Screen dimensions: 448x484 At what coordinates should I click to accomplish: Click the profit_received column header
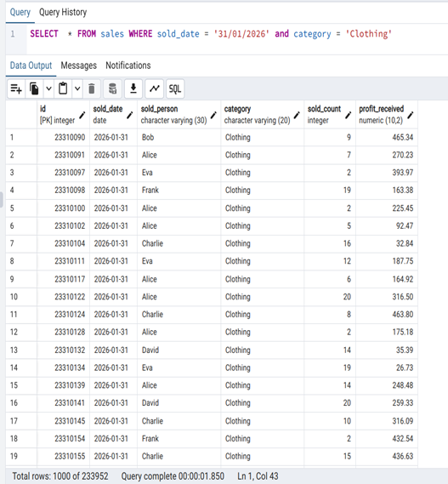[x=387, y=115]
